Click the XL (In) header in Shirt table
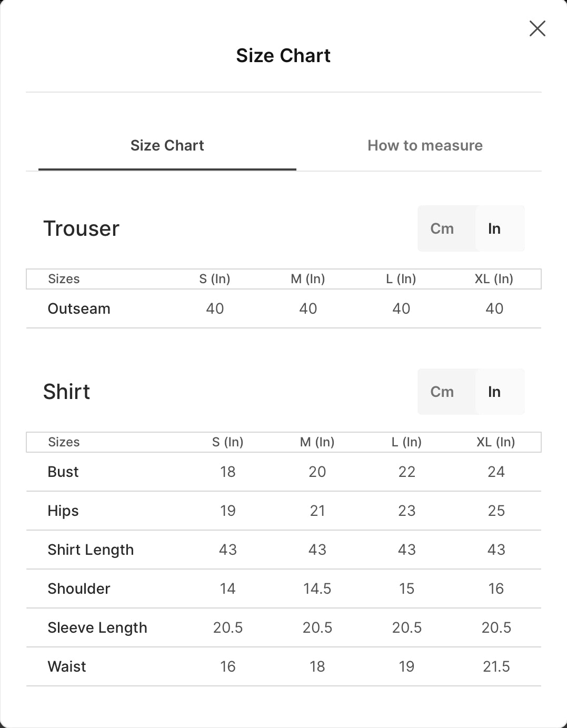 [496, 442]
